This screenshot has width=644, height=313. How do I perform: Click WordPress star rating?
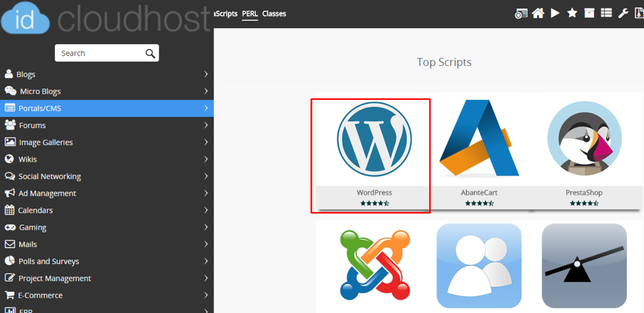click(x=375, y=203)
